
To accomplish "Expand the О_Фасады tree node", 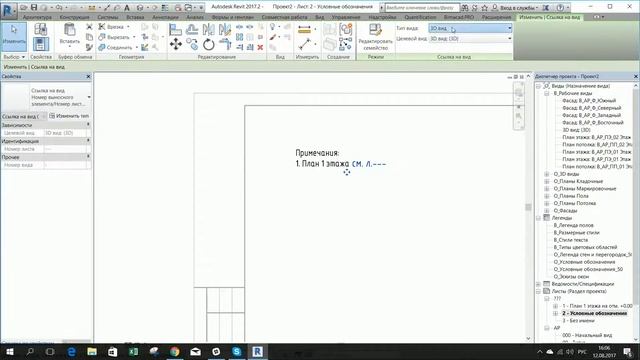I will coord(547,211).
